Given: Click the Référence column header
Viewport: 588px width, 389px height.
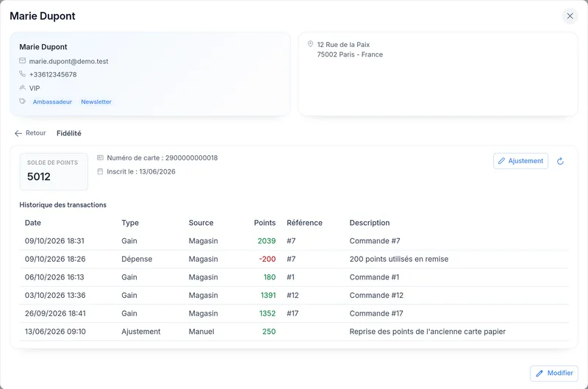Looking at the screenshot, I should (304, 223).
